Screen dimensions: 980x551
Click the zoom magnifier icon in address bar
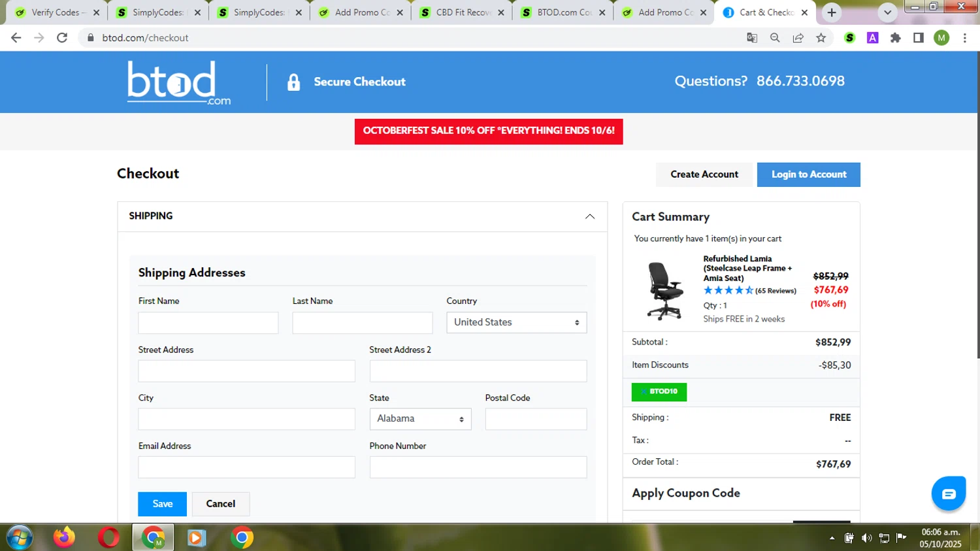coord(775,38)
